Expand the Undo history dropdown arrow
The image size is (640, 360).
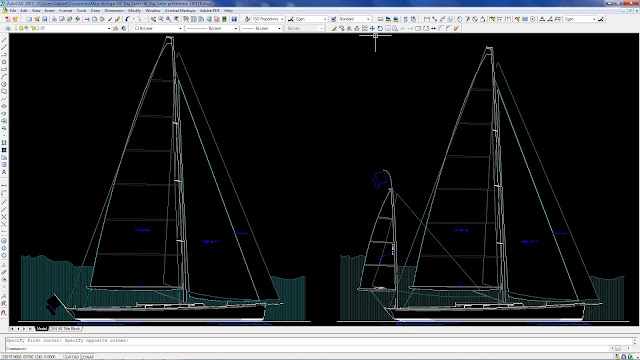point(133,19)
